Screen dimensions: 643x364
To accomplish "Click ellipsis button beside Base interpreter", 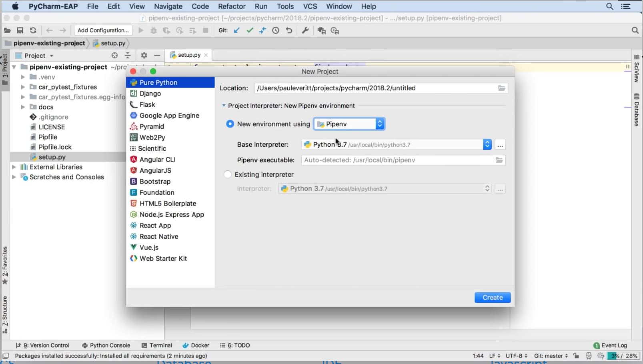I will (500, 145).
